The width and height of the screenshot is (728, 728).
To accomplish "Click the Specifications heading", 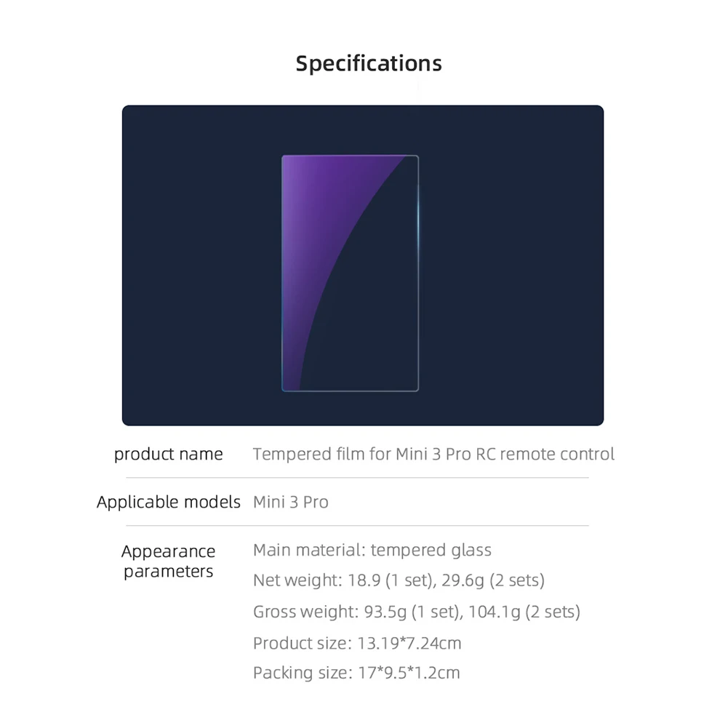I will (x=369, y=63).
